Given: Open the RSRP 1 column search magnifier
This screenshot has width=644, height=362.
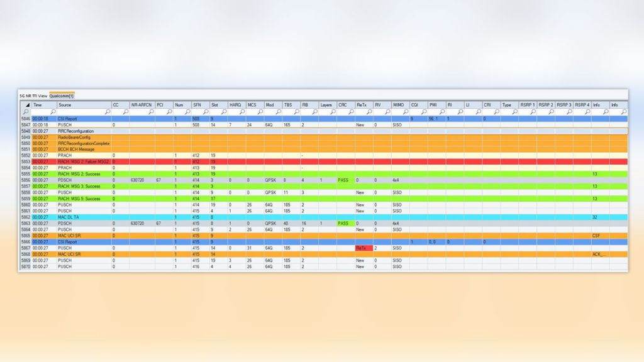Looking at the screenshot, I should click(x=533, y=111).
